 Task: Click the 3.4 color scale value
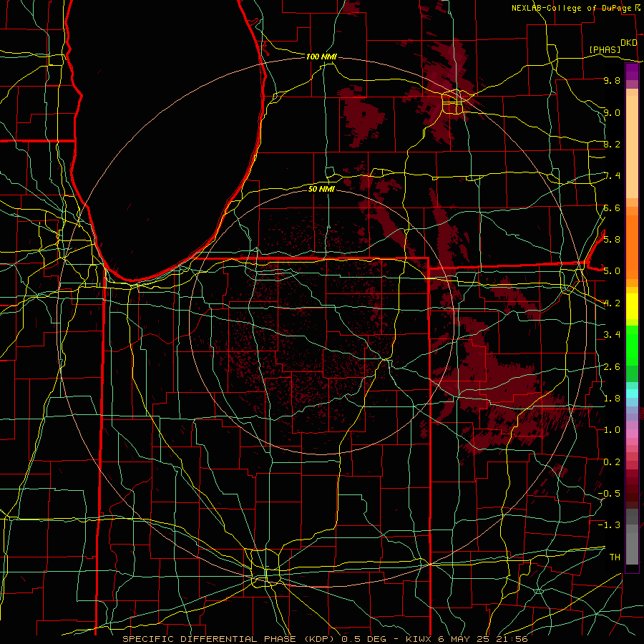[612, 334]
